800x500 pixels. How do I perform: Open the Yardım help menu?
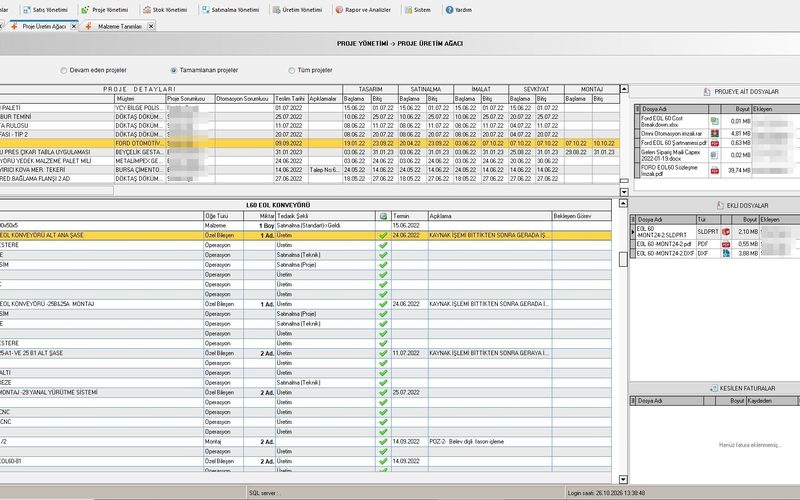(459, 10)
